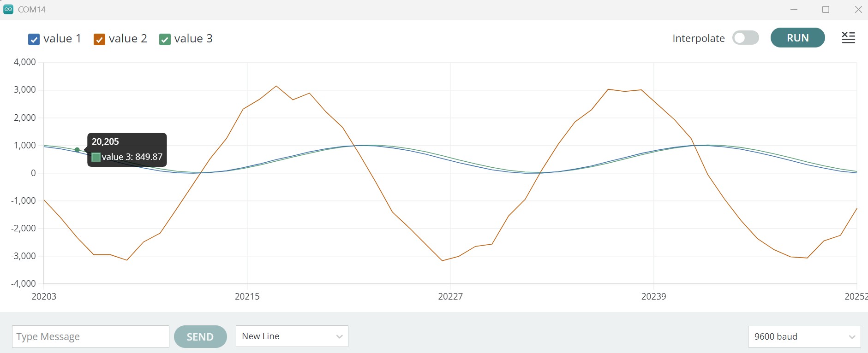Click the chevron arrow on baud dropdown

[852, 337]
